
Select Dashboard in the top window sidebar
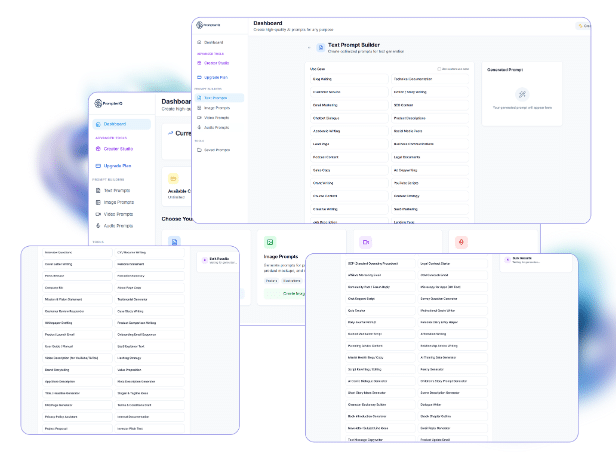point(213,42)
